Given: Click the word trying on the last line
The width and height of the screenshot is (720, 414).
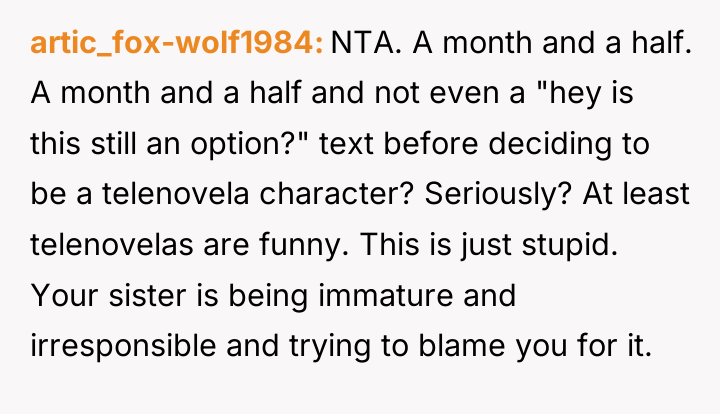Looking at the screenshot, I should [x=330, y=346].
